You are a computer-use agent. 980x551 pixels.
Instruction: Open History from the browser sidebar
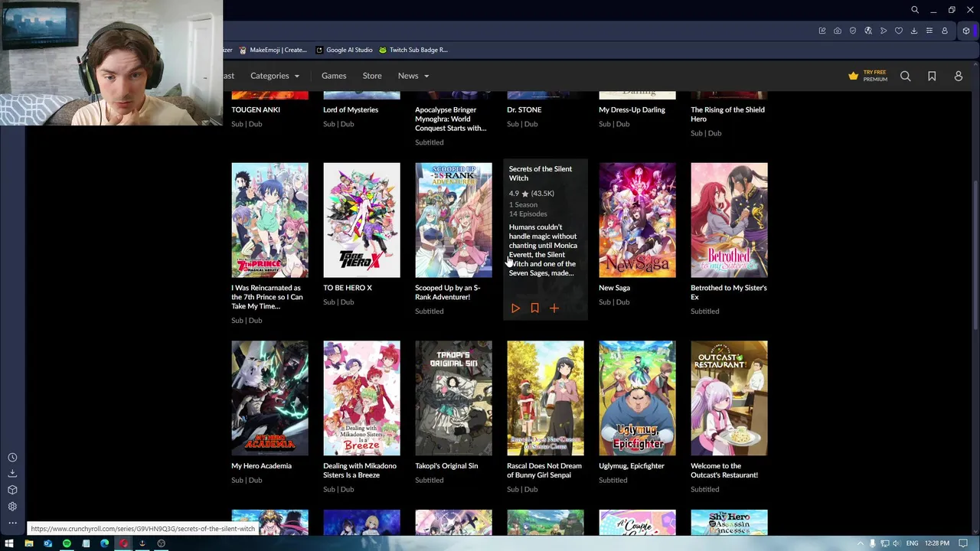(12, 458)
